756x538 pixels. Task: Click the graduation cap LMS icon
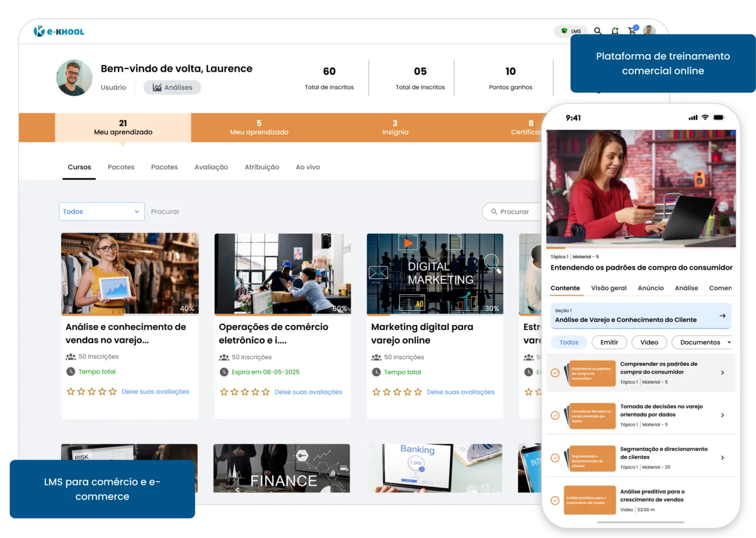coord(564,30)
